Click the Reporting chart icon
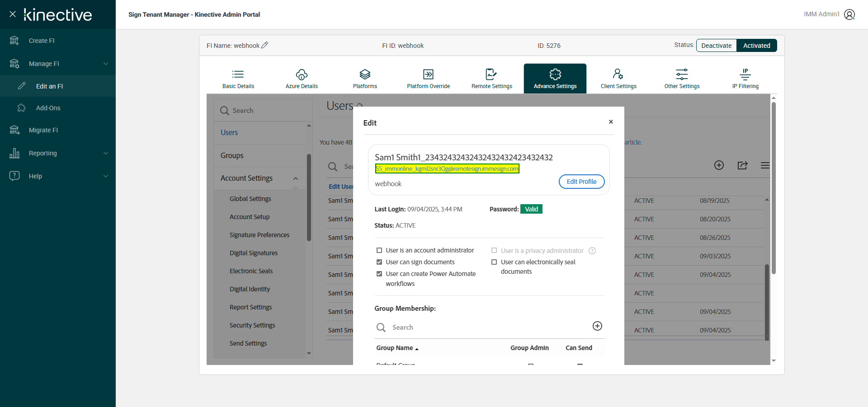Image resolution: width=868 pixels, height=407 pixels. (x=14, y=153)
